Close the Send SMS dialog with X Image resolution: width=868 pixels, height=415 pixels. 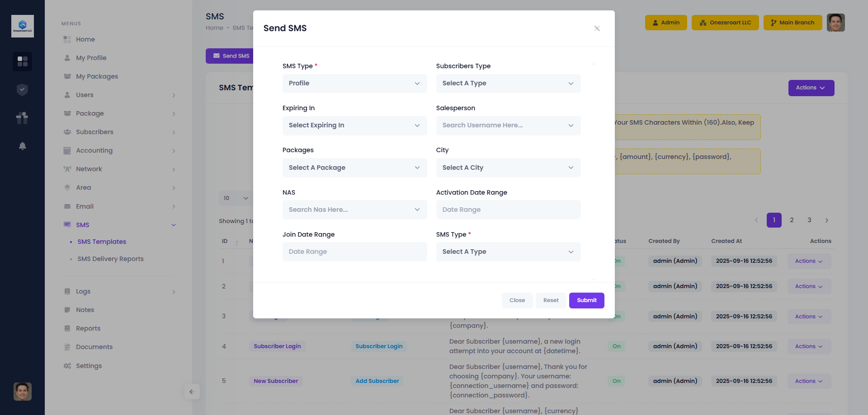pos(597,28)
